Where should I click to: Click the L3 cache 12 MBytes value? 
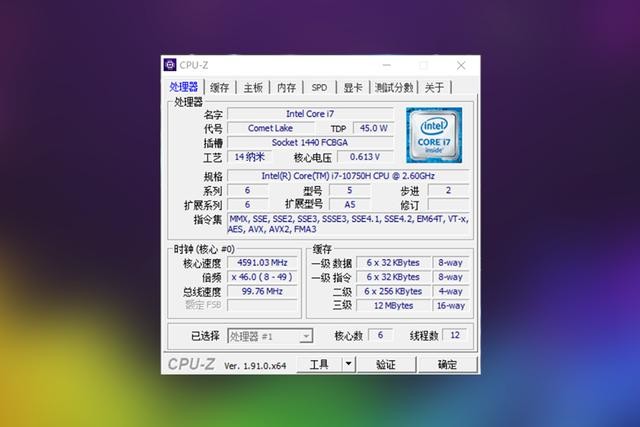click(393, 305)
